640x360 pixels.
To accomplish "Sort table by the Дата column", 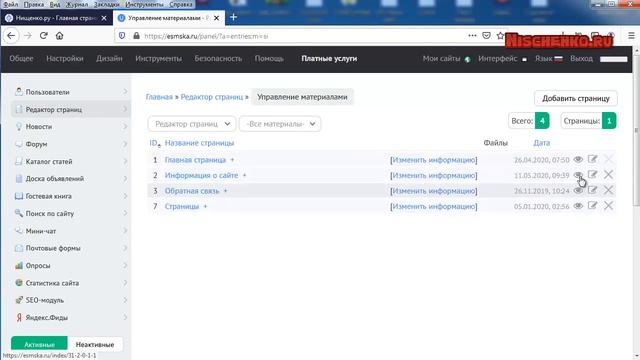I will coord(542,143).
